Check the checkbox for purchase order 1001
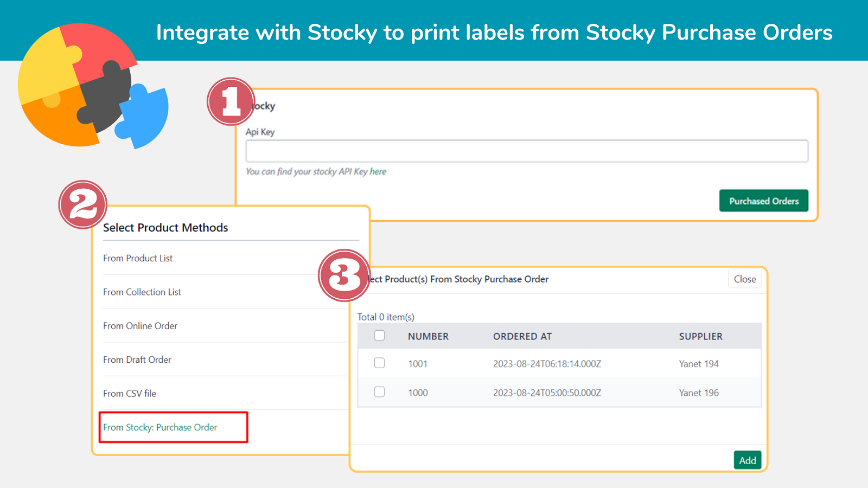The height and width of the screenshot is (488, 868). [x=379, y=363]
